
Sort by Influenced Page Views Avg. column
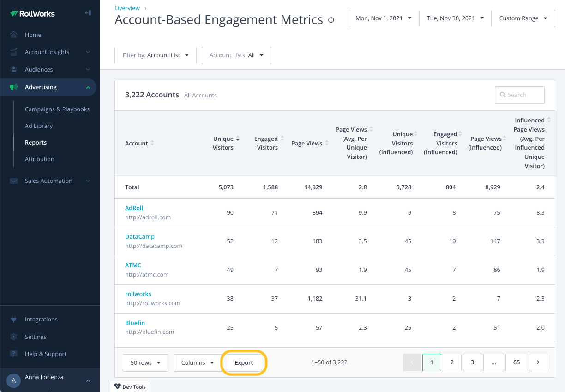549,120
